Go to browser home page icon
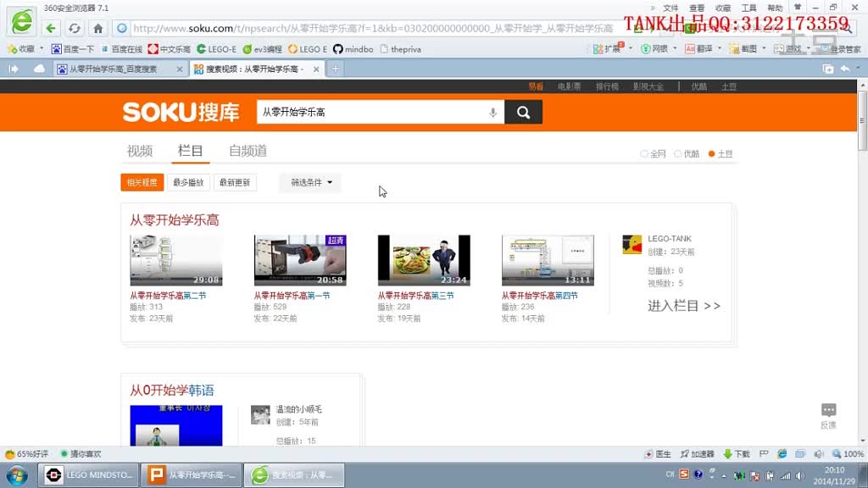Image resolution: width=868 pixels, height=488 pixels. 98,28
